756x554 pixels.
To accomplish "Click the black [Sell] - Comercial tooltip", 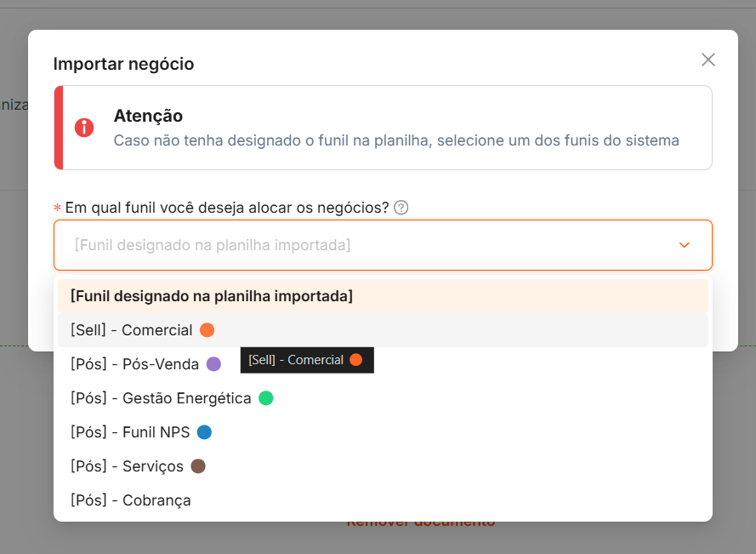I will point(306,360).
